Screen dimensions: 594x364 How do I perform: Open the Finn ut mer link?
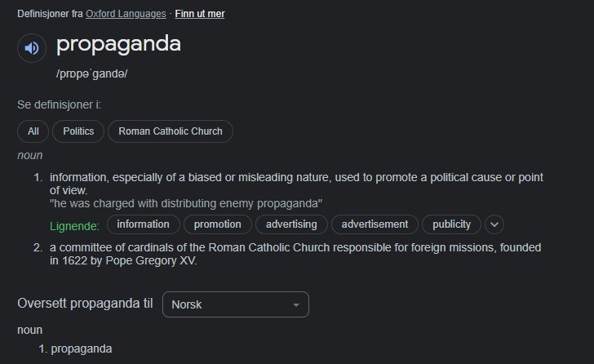[200, 14]
